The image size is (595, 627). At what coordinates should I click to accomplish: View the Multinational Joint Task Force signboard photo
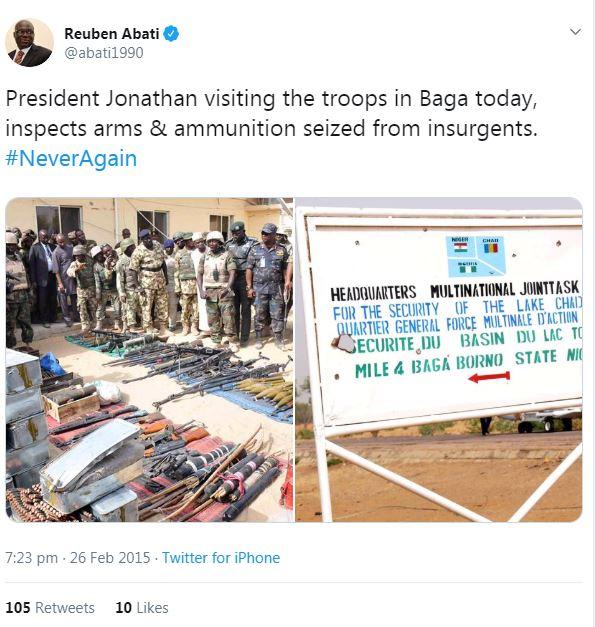tap(439, 359)
